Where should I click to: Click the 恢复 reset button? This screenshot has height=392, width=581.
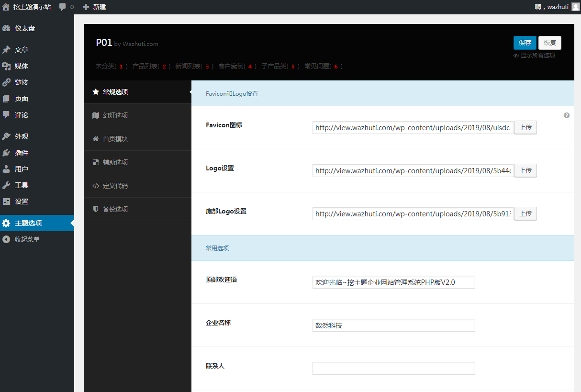pyautogui.click(x=549, y=43)
